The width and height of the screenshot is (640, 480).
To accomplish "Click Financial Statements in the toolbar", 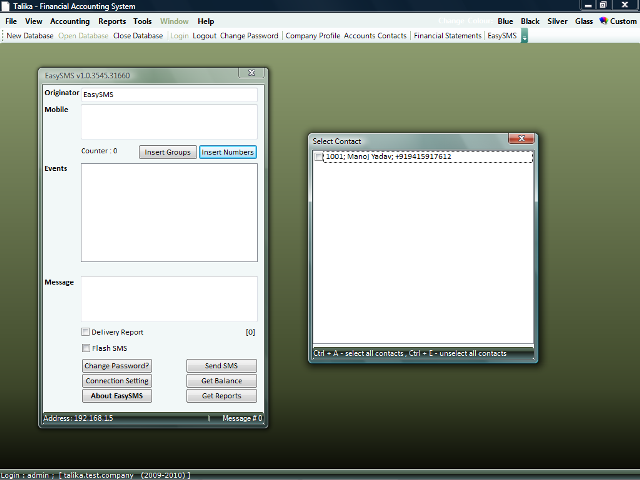I will (447, 36).
